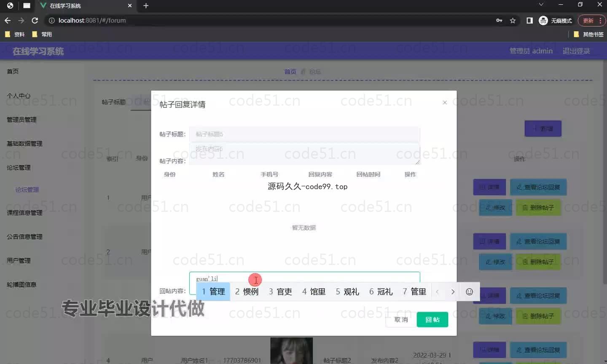Click the browser 更新 update button
This screenshot has width=607, height=364.
(x=591, y=20)
